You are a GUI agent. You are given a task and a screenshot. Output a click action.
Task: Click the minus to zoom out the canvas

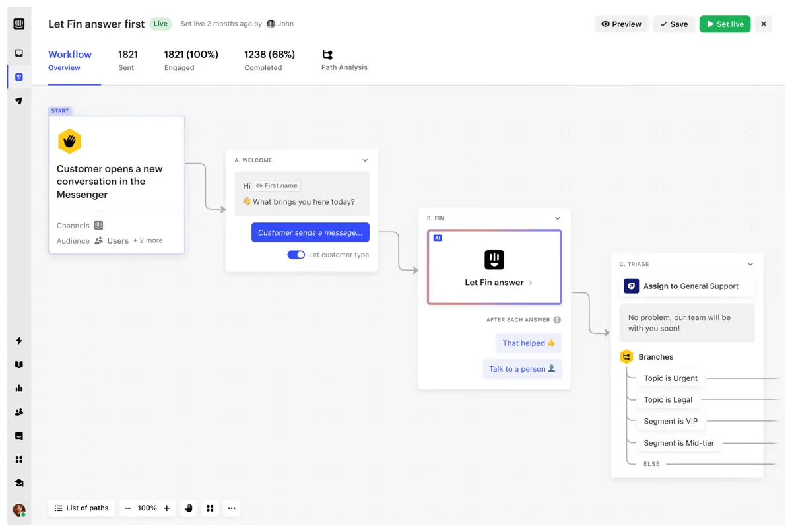(x=128, y=508)
